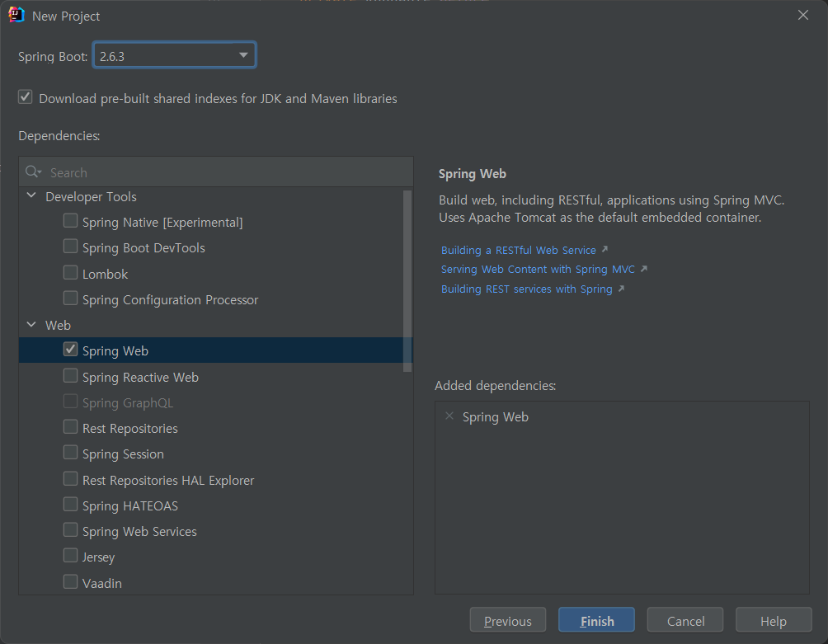Select Rest Repositories HAL Explorer label
Viewport: 828px width, 644px height.
tap(168, 481)
